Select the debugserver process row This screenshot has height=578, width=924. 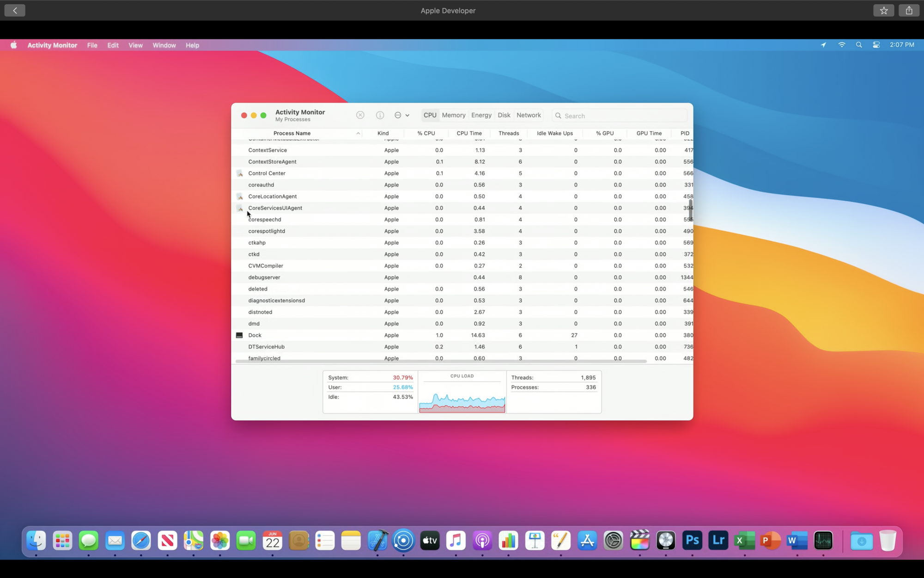pyautogui.click(x=462, y=277)
